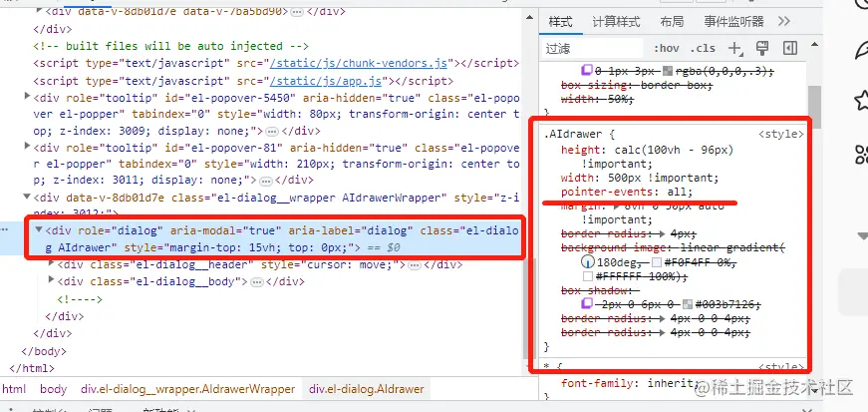The width and height of the screenshot is (868, 412).
Task: Focus the 过滤 filter input
Action: (592, 49)
